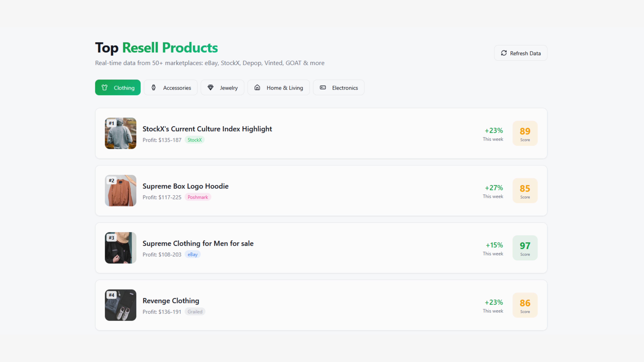The width and height of the screenshot is (644, 362).
Task: Click the watch icon beside Accessories
Action: [153, 87]
